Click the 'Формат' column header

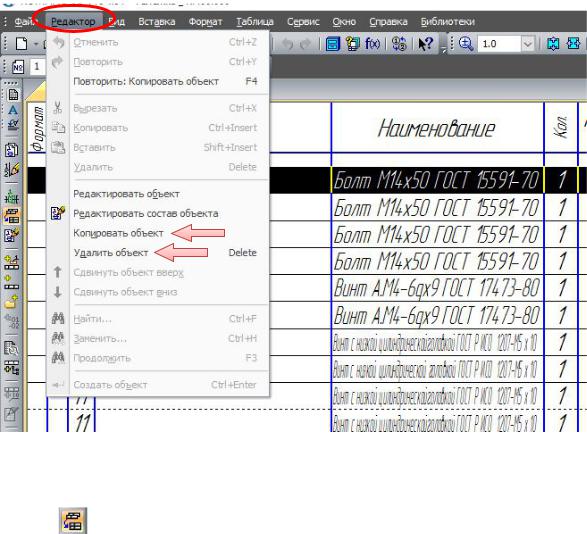click(37, 128)
